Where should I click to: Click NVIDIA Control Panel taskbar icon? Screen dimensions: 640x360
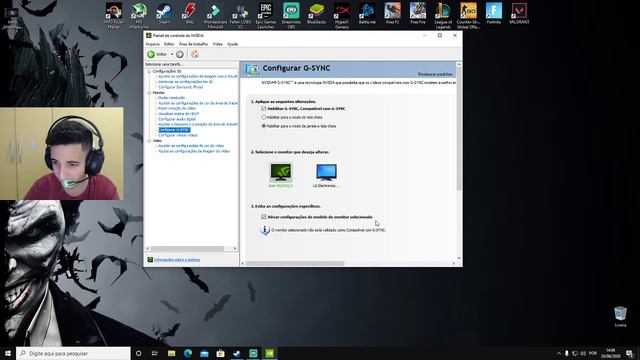coord(269,353)
